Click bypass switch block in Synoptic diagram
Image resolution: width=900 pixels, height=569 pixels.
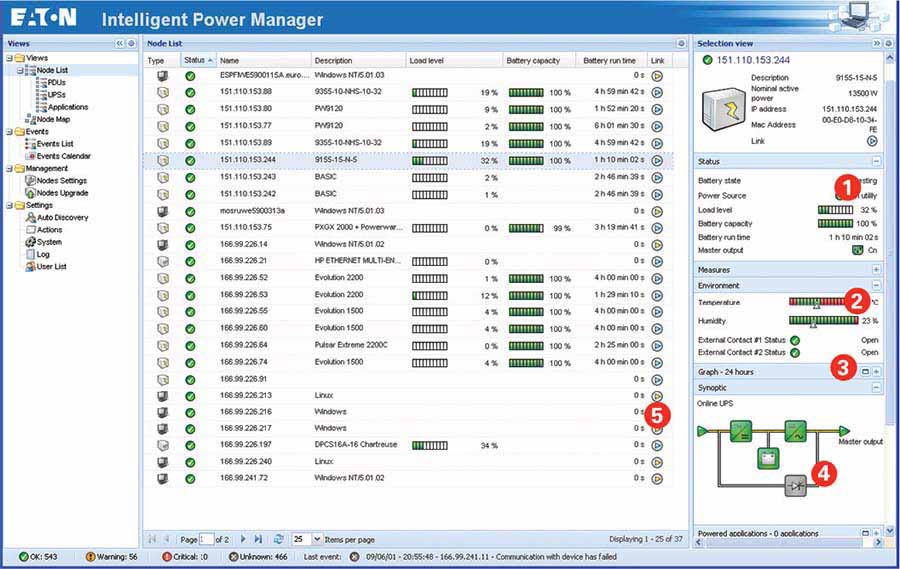coord(796,486)
